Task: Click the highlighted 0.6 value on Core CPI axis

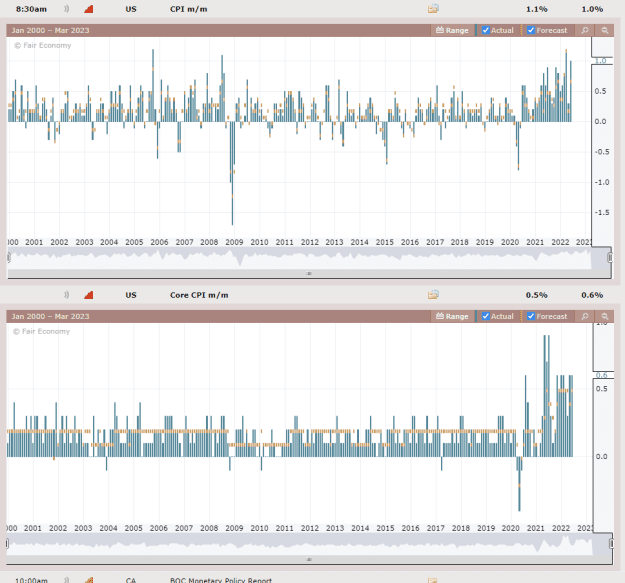Action: coord(601,375)
